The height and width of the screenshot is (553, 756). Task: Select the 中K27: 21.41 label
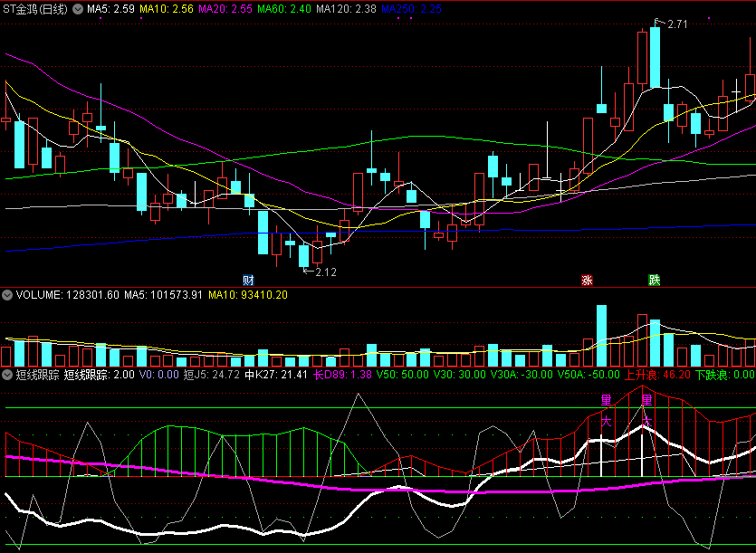click(276, 374)
